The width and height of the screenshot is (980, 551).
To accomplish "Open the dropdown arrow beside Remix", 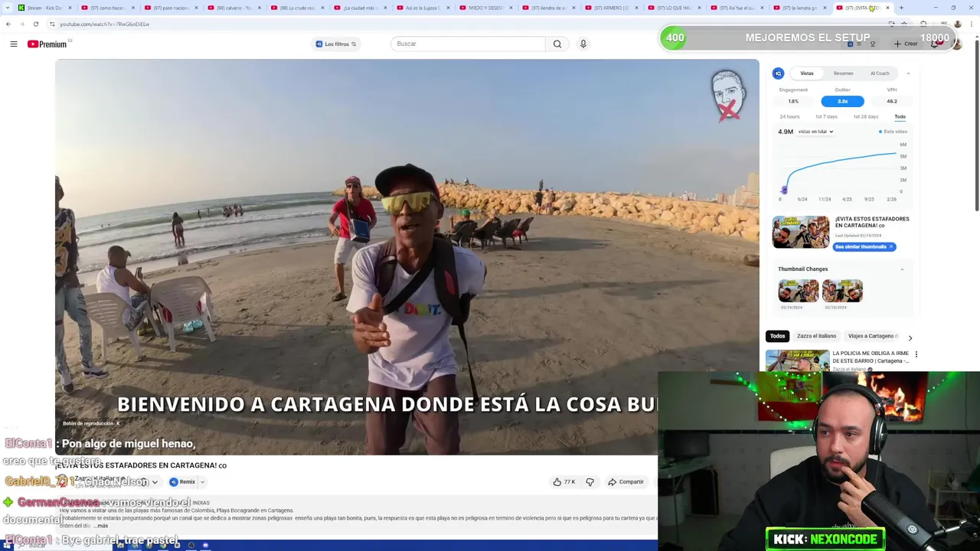I will [203, 482].
